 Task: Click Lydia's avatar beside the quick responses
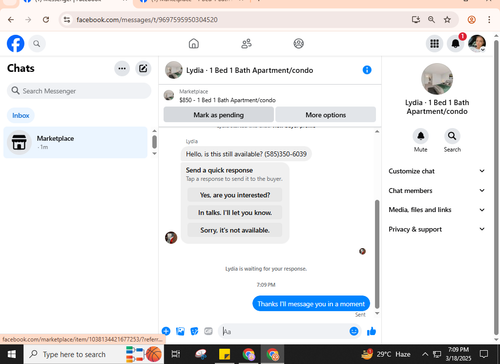[171, 238]
